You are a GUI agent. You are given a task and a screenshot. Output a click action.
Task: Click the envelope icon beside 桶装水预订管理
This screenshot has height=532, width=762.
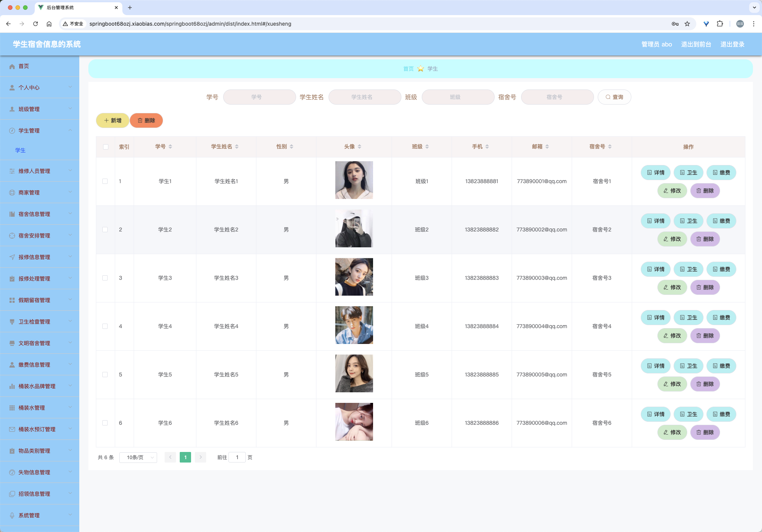12,429
